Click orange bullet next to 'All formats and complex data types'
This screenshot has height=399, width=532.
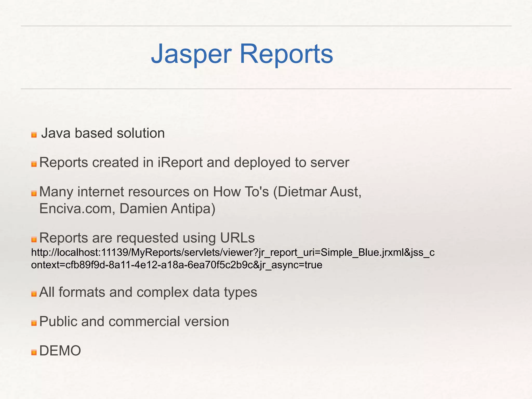(x=34, y=294)
